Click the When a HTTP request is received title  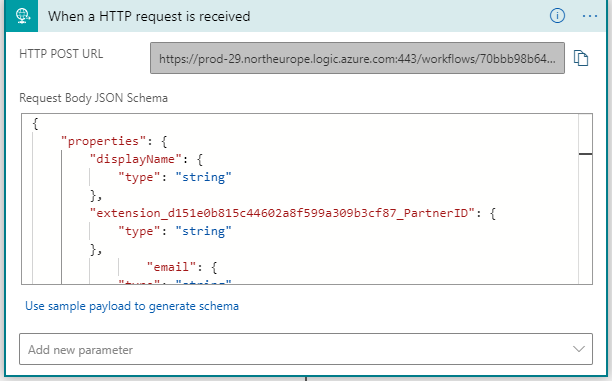point(149,16)
